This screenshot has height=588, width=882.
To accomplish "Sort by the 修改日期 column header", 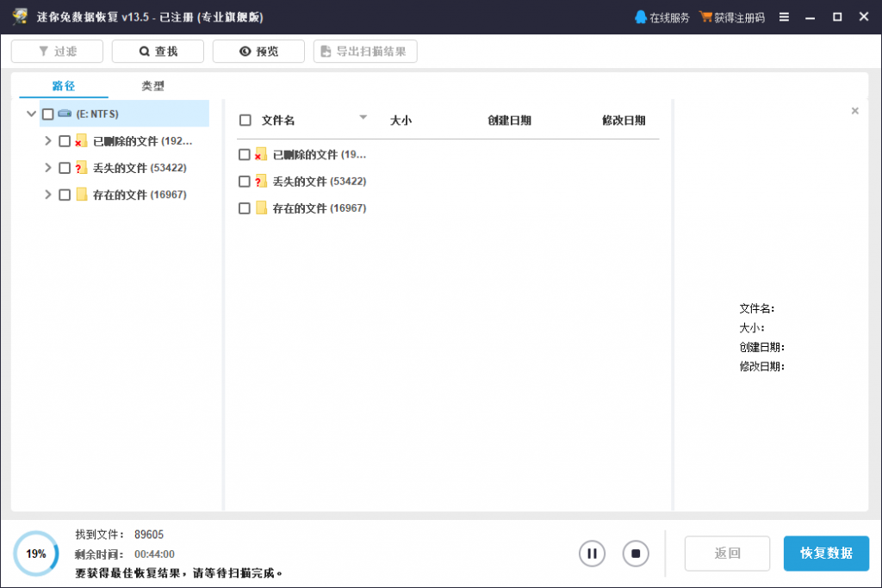I will [x=624, y=121].
